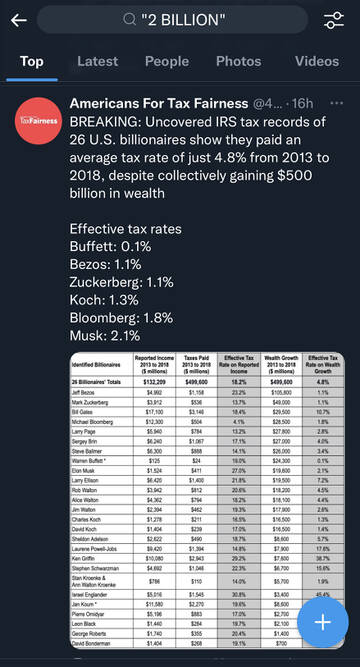
Task: Tap the table header row of image
Action: coord(207,364)
